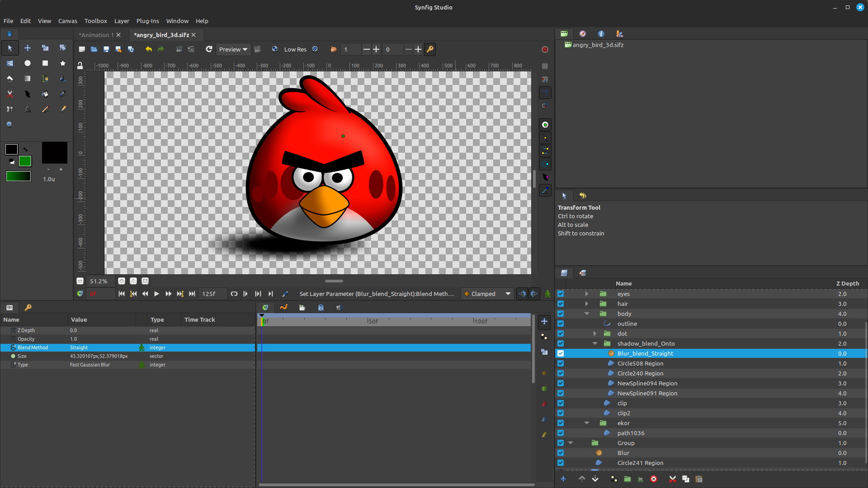Select the Mirror tool
This screenshot has width=868, height=488.
coord(10,63)
